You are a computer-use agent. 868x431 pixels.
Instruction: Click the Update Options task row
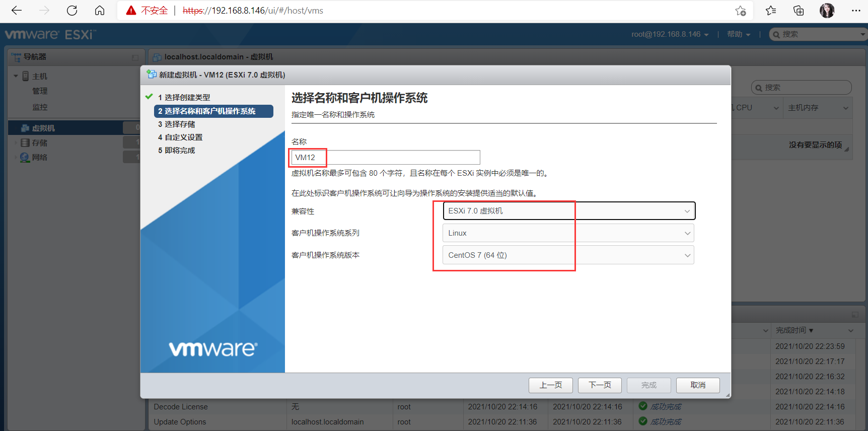click(503, 422)
